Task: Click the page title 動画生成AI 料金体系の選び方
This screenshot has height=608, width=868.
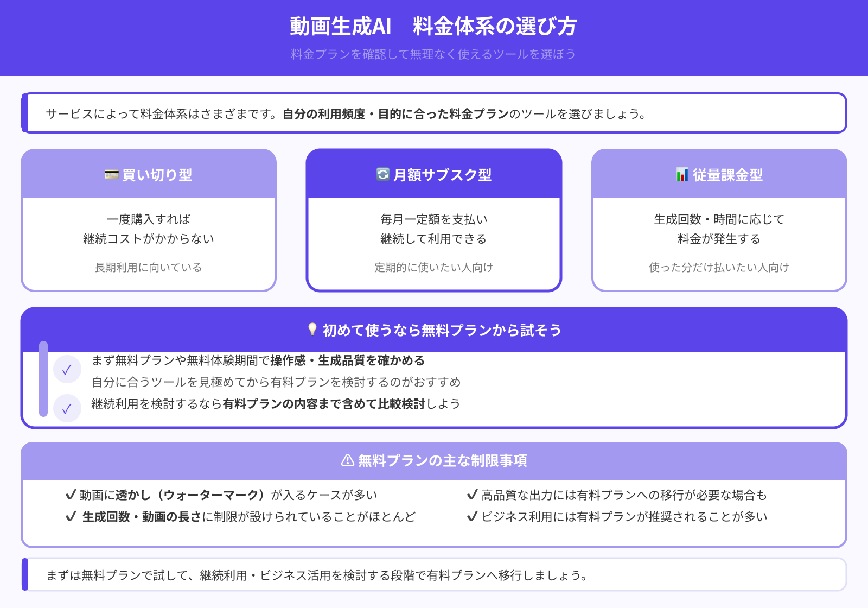Action: click(x=433, y=26)
